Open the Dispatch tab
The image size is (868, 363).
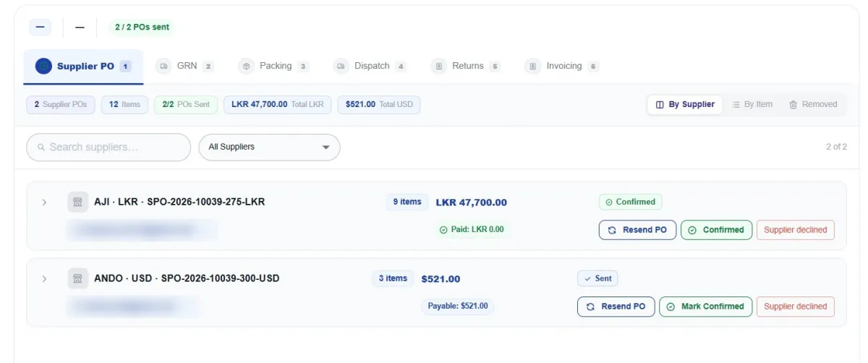pyautogui.click(x=370, y=66)
